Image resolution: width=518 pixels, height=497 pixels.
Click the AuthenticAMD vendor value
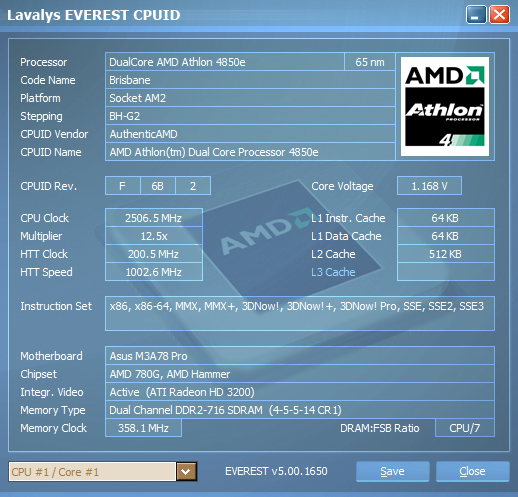(250, 134)
